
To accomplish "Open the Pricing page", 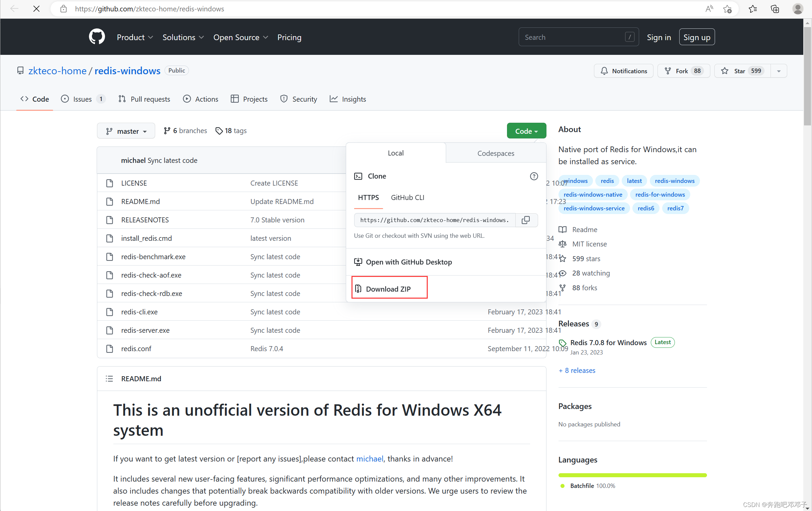I will [289, 37].
